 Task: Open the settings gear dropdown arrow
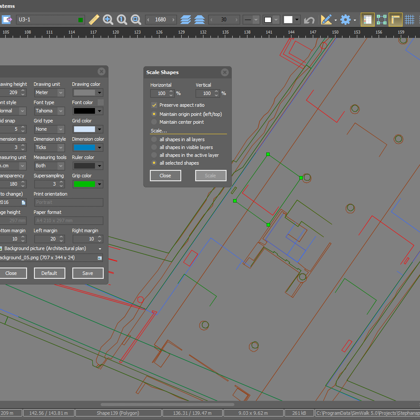(355, 20)
